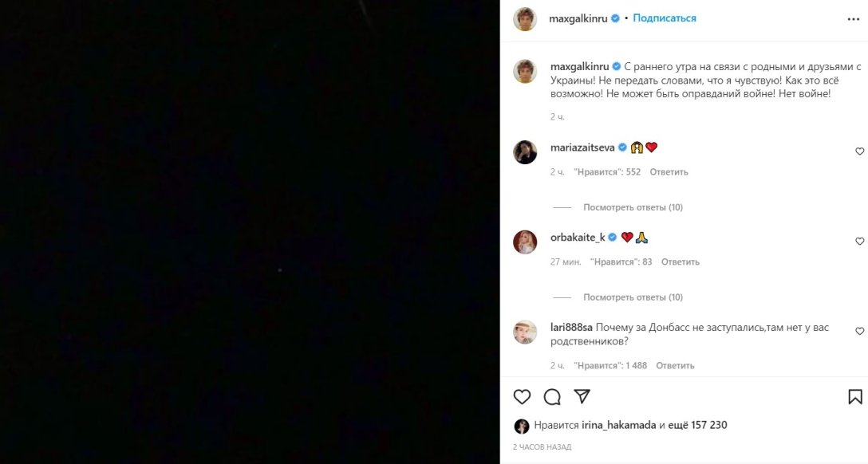Open irina_hakamada profile from likes line
This screenshot has width=868, height=464.
click(x=619, y=425)
